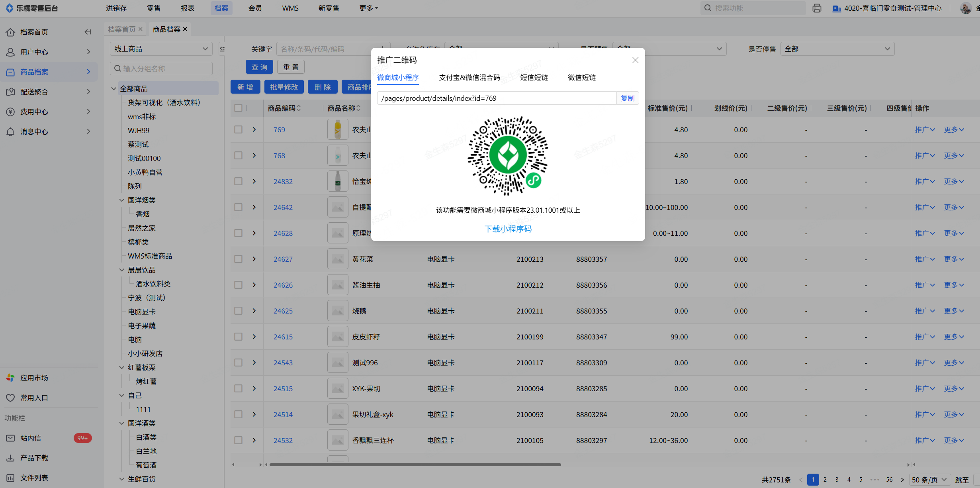The height and width of the screenshot is (488, 980).
Task: Switch to 短信短链 tab
Action: click(x=534, y=77)
